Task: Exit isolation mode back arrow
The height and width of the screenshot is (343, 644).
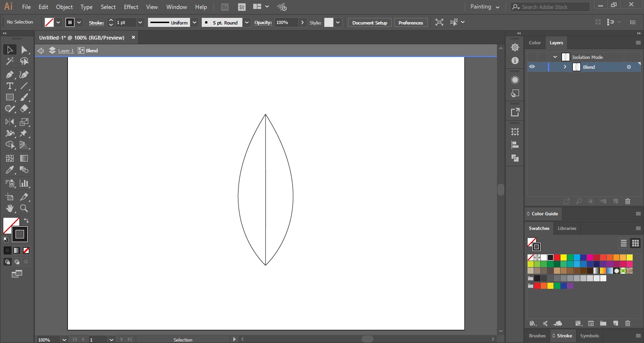Action: point(41,50)
